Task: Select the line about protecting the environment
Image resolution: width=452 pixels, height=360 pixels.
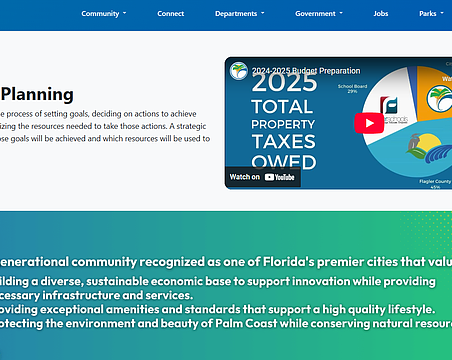Action: point(226,323)
